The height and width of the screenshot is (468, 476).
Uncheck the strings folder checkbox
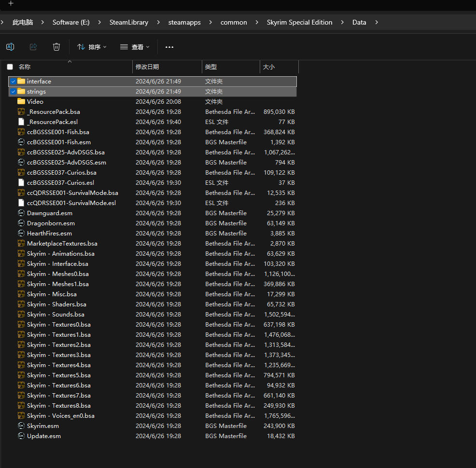13,92
